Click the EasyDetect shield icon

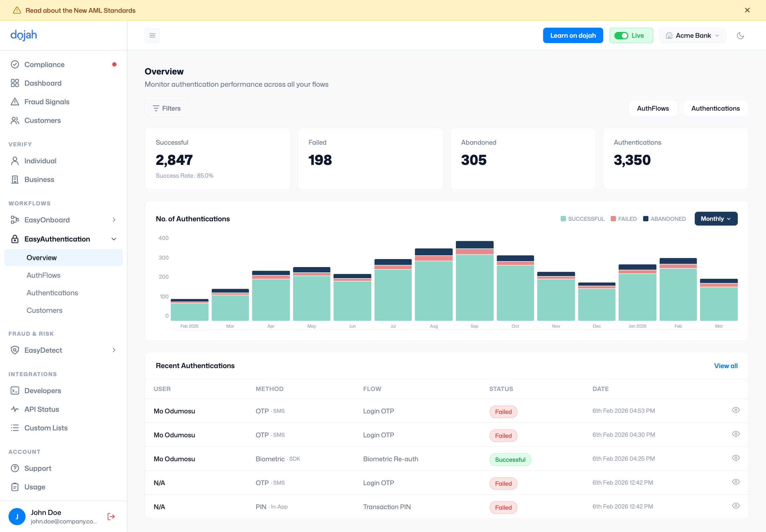pos(15,350)
